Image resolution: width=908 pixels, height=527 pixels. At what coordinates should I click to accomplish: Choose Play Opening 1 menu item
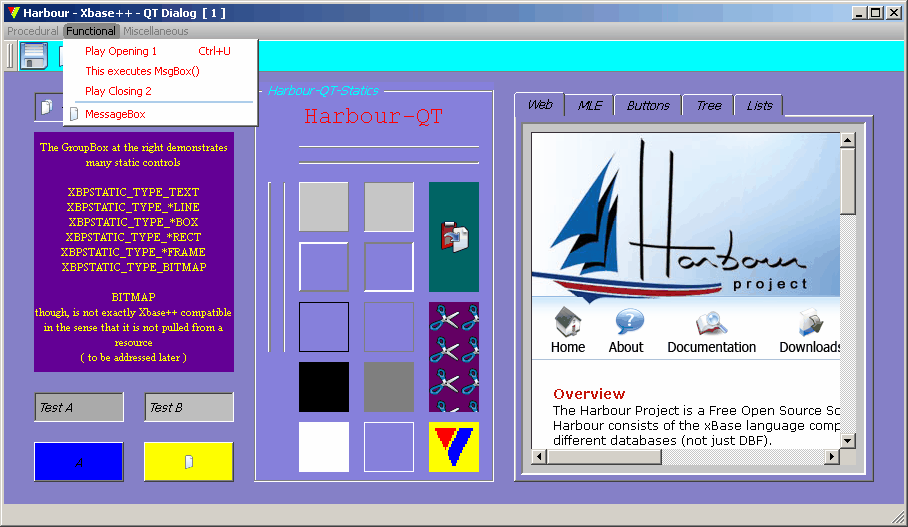[x=160, y=51]
